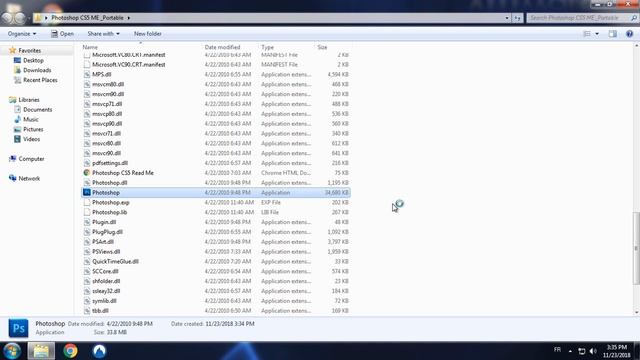This screenshot has height=360, width=640.
Task: Click the large Ps icon in details pane
Action: click(18, 328)
